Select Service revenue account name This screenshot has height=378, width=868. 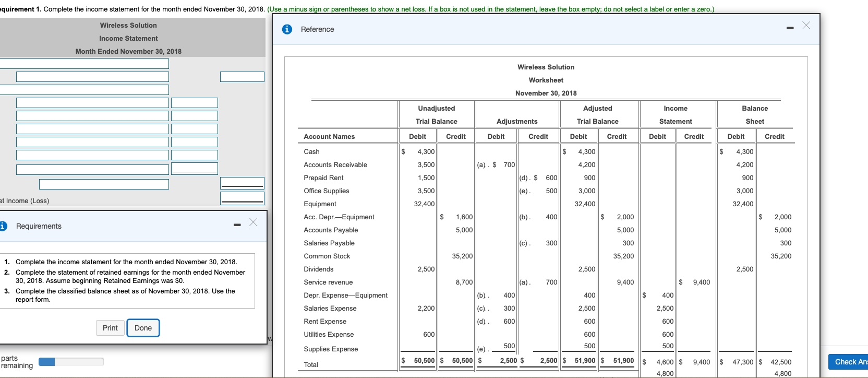(x=328, y=282)
